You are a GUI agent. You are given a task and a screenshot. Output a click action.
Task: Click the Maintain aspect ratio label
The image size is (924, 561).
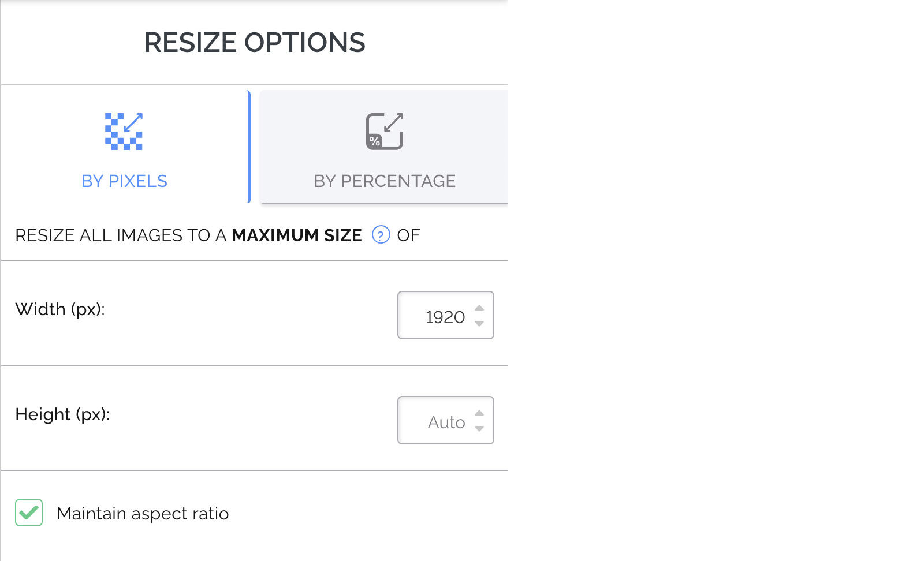click(x=143, y=513)
